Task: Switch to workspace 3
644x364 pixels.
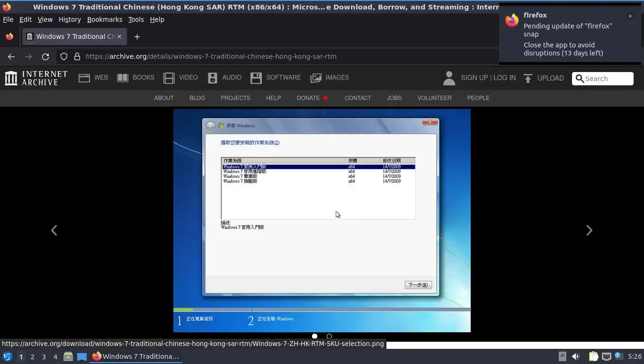Action: [x=44, y=357]
